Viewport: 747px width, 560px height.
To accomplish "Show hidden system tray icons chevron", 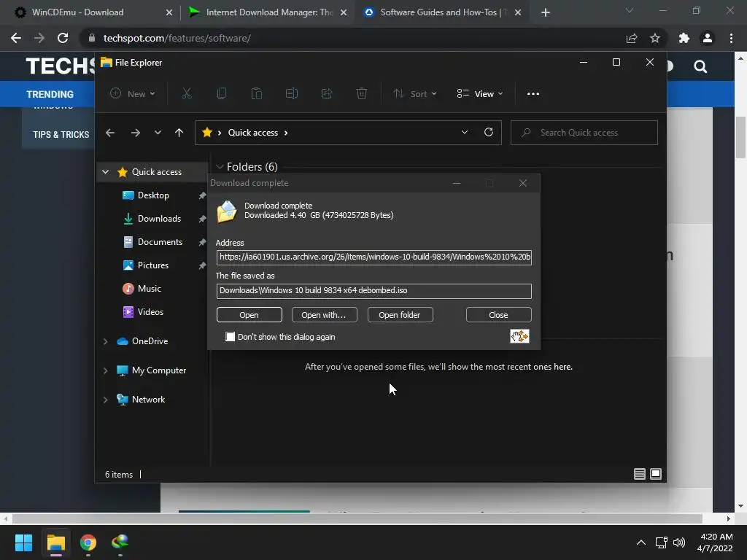I will pos(641,542).
